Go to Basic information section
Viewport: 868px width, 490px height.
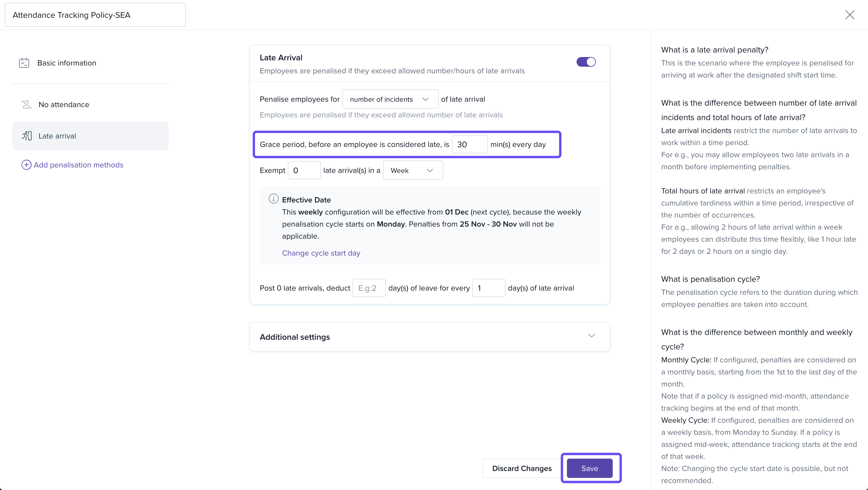67,63
